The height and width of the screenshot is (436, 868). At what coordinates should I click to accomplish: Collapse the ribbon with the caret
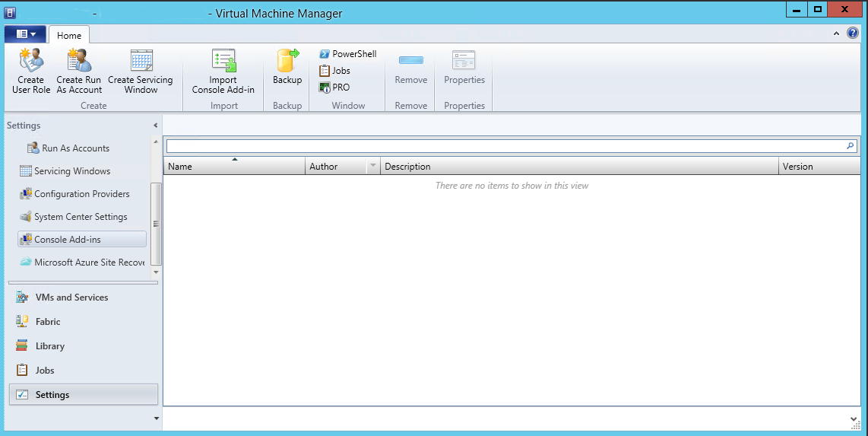(x=836, y=33)
